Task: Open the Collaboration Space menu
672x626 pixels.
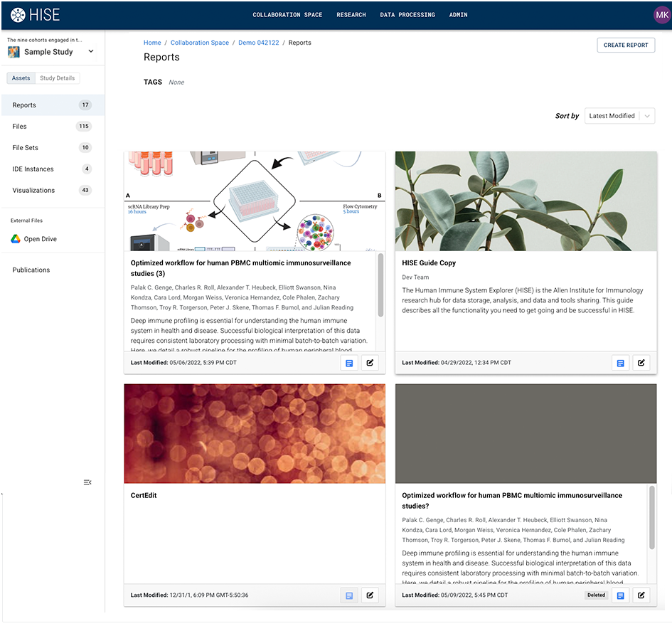Action: click(287, 15)
